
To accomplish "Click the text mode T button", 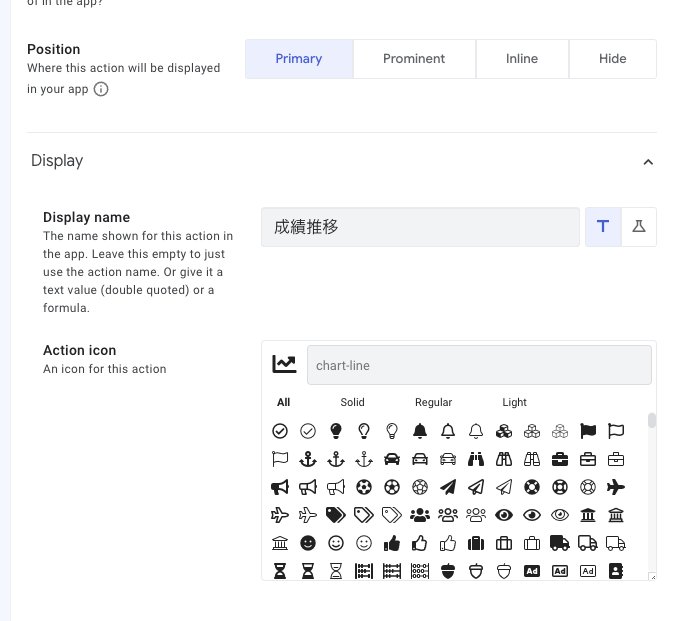I will pyautogui.click(x=603, y=227).
